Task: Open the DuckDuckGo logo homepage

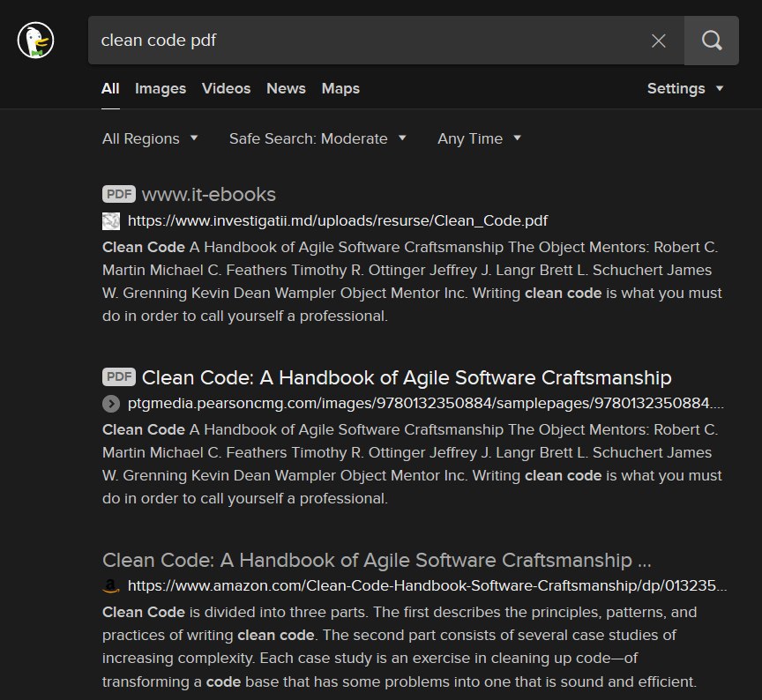Action: 35,41
